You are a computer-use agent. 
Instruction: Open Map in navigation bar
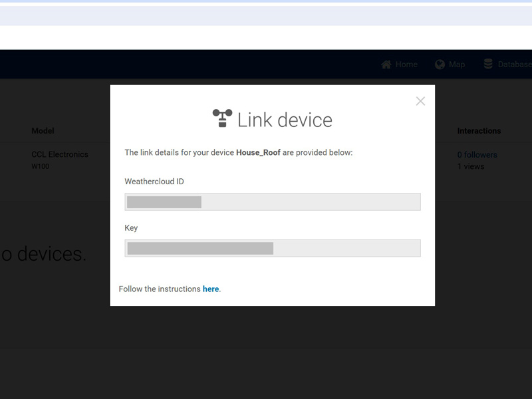(x=450, y=65)
